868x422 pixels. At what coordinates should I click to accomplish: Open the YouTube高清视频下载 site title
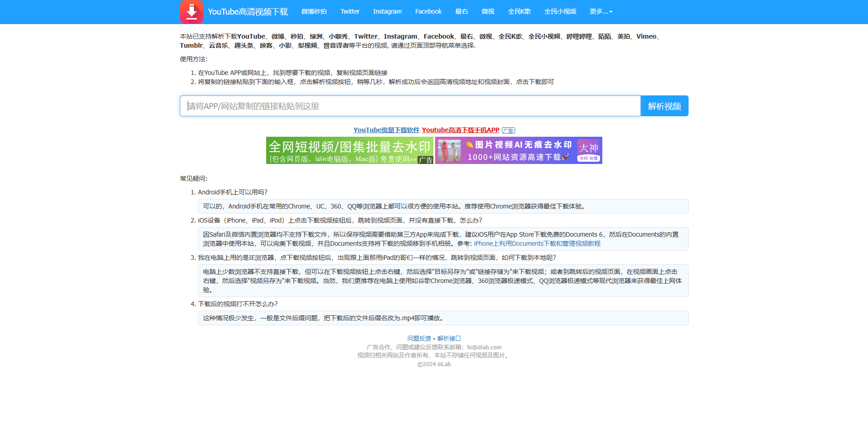tap(248, 12)
